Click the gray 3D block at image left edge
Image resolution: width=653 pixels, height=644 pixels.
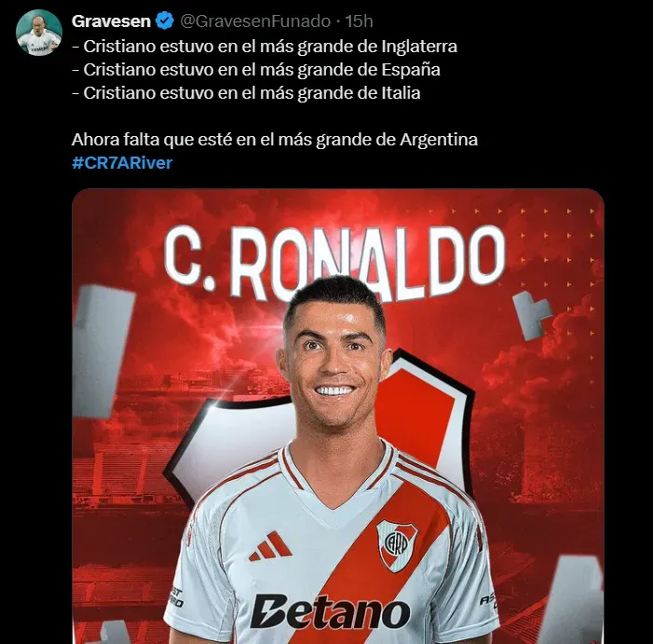tap(102, 351)
